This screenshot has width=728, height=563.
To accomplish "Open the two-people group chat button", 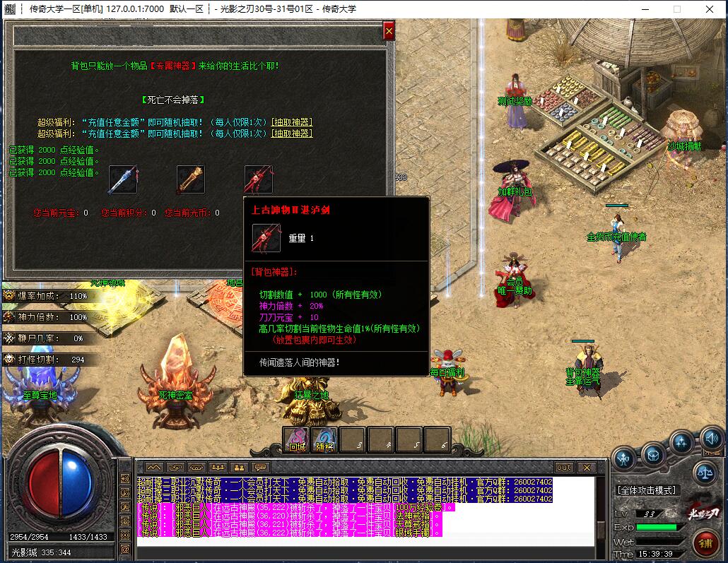I will (x=239, y=468).
